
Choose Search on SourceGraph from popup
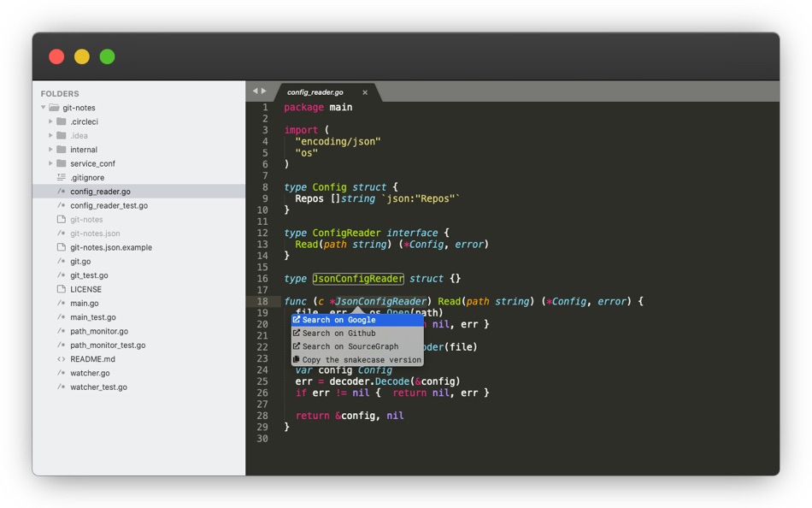pos(357,346)
